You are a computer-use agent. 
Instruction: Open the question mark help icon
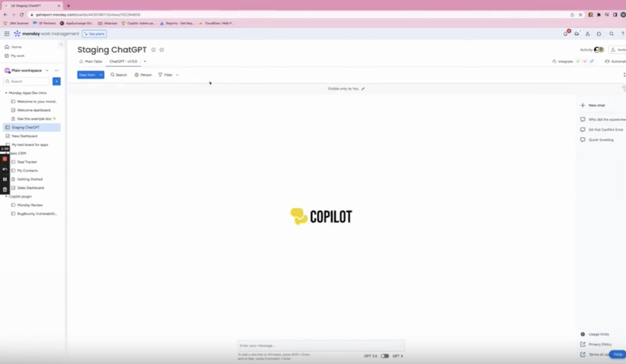pyautogui.click(x=623, y=34)
